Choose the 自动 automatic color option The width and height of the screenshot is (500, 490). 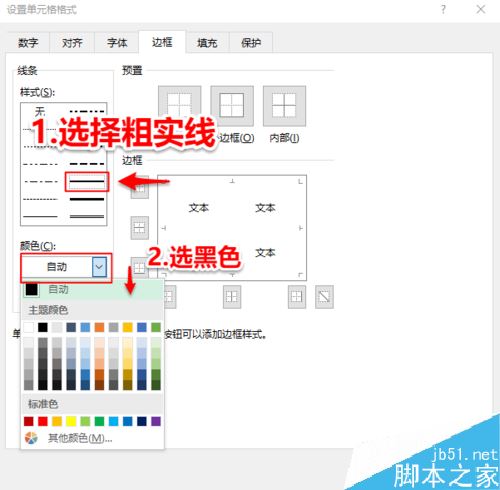pyautogui.click(x=92, y=289)
